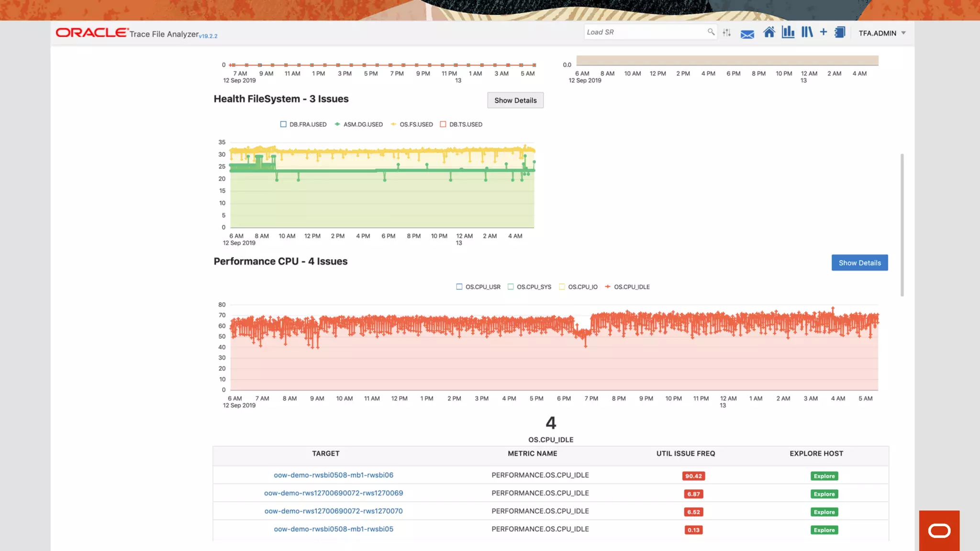The image size is (980, 551).
Task: Open the notebook icon in toolbar
Action: click(840, 33)
